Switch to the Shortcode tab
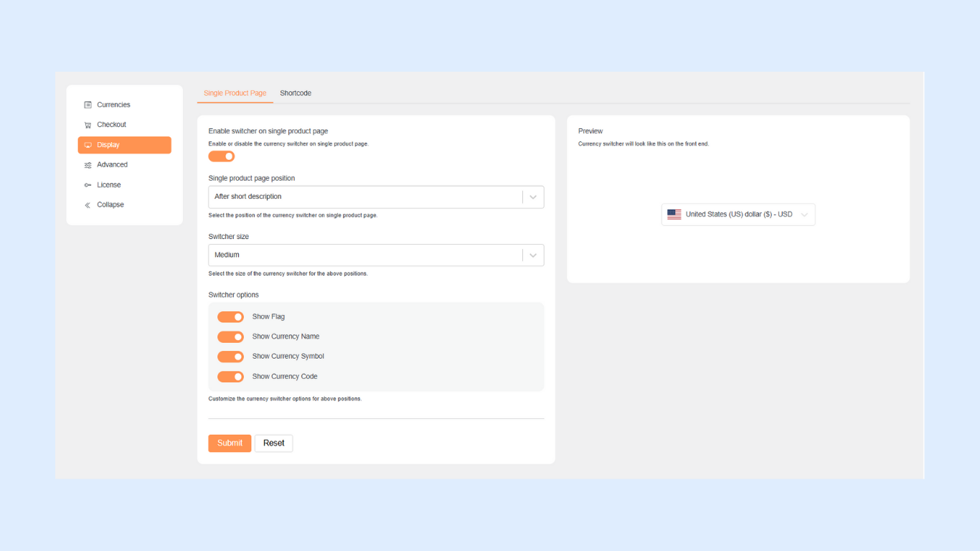Screen dimensions: 980x551 [296, 93]
